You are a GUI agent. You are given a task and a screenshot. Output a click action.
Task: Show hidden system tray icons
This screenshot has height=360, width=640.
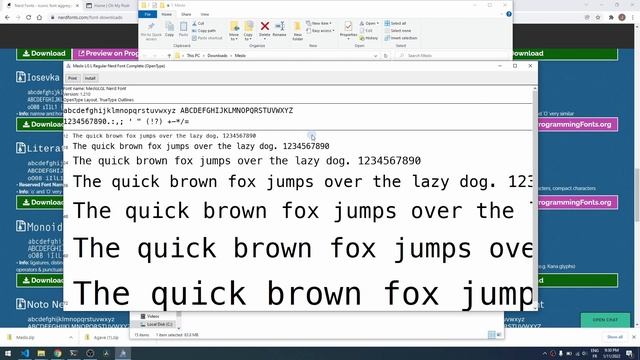coord(544,353)
